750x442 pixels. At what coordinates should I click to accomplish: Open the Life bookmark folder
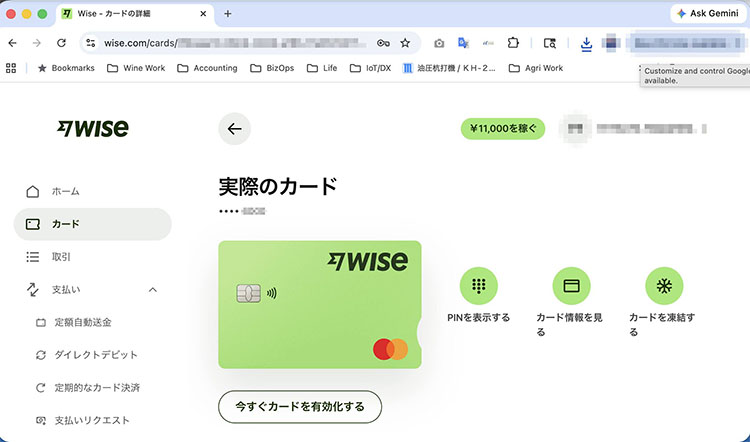(x=322, y=68)
